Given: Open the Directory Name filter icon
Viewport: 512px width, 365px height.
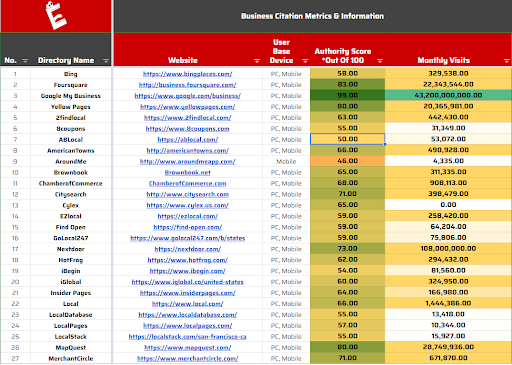Looking at the screenshot, I should pyautogui.click(x=106, y=61).
